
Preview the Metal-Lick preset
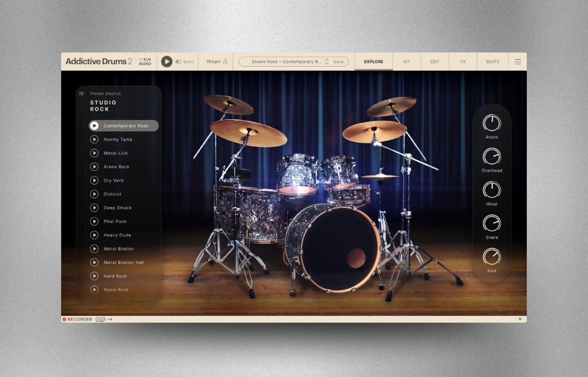click(94, 153)
